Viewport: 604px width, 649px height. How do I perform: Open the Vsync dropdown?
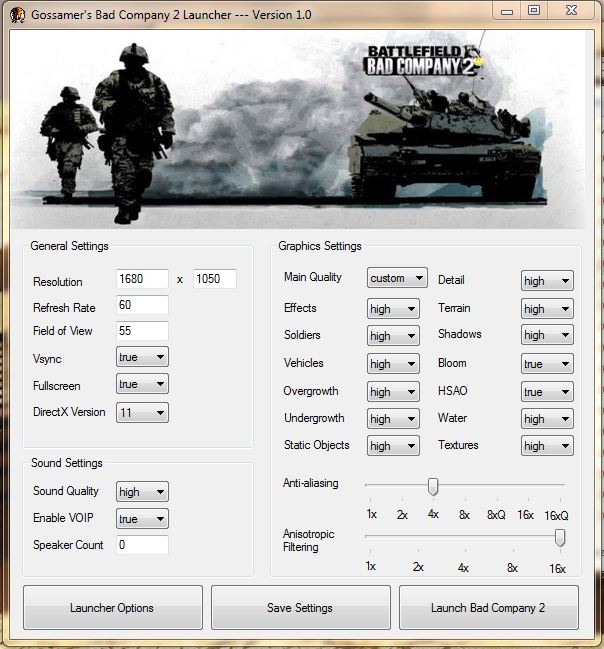tap(142, 357)
